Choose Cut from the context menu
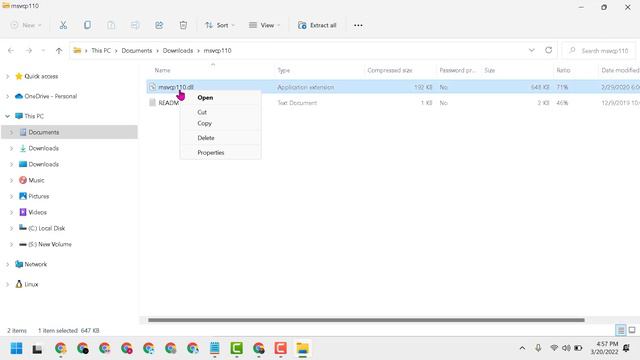The height and width of the screenshot is (360, 640). (220, 112)
